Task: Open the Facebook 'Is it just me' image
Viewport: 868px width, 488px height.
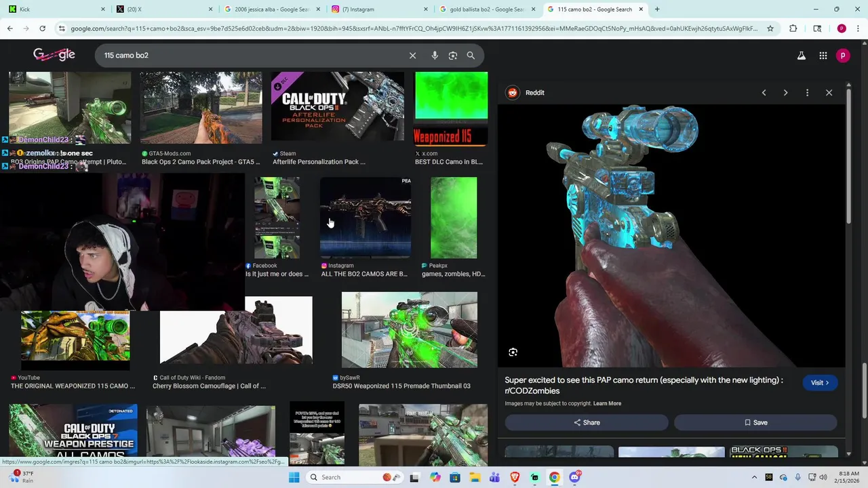Action: click(x=277, y=218)
